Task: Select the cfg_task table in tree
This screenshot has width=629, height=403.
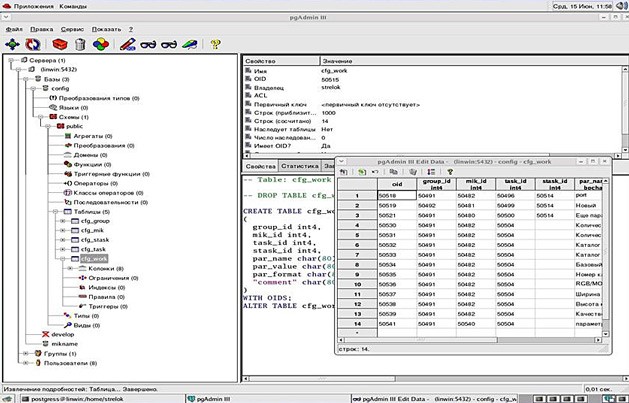Action: tap(93, 249)
